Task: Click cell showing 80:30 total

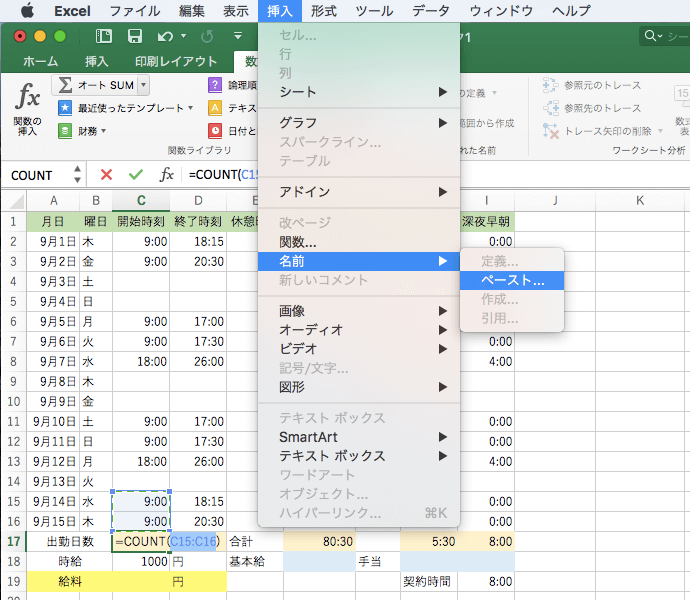Action: tap(319, 541)
